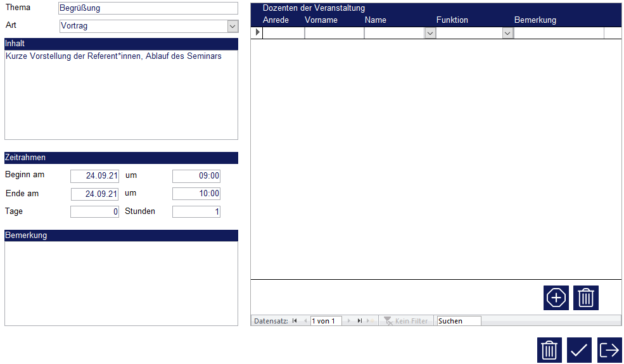Click the Stunden field showing 1

196,212
